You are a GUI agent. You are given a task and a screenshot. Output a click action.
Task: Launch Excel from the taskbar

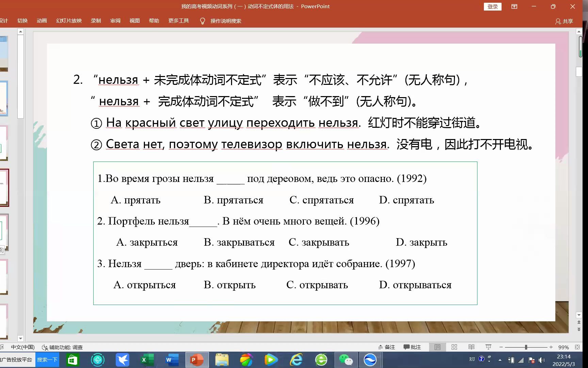tap(147, 359)
